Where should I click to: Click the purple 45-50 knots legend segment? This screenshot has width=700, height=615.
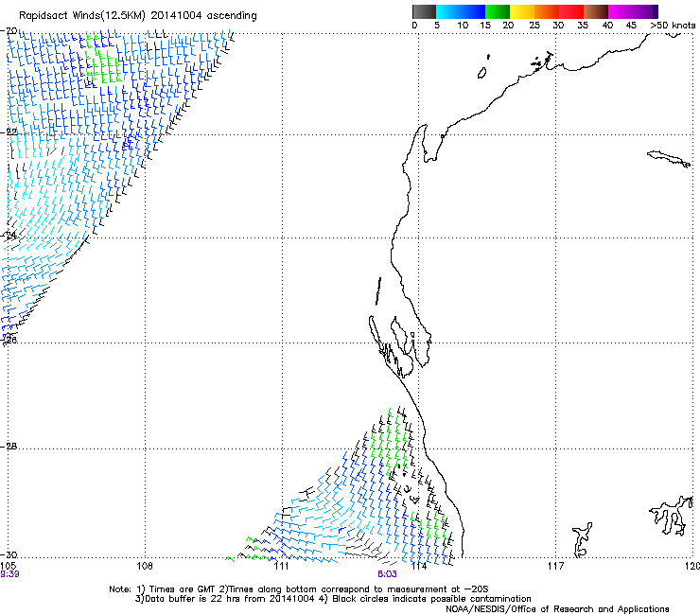click(645, 11)
